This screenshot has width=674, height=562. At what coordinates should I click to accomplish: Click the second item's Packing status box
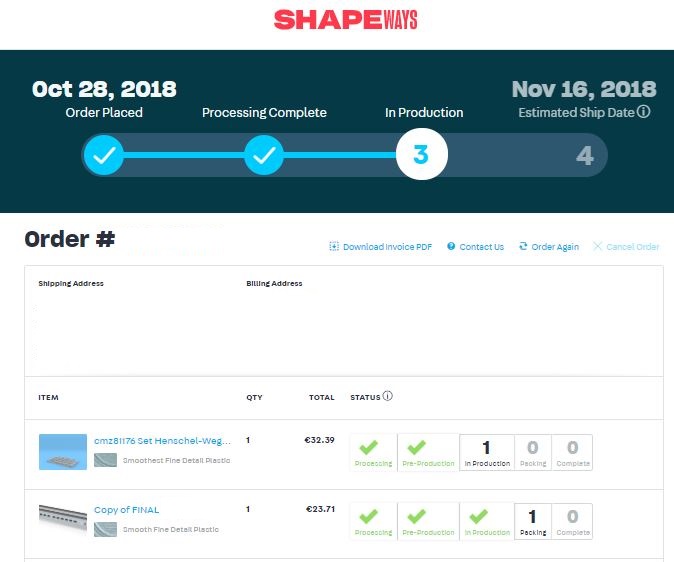tap(533, 521)
